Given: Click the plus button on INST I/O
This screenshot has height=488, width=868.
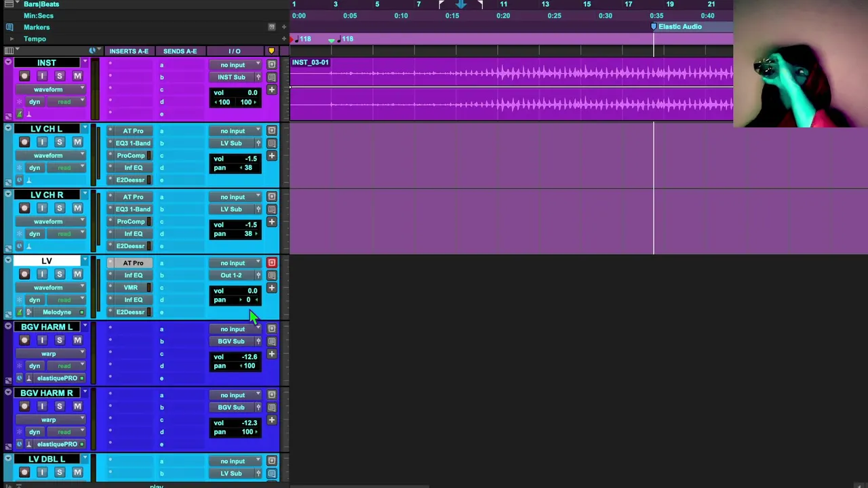Looking at the screenshot, I should point(271,89).
